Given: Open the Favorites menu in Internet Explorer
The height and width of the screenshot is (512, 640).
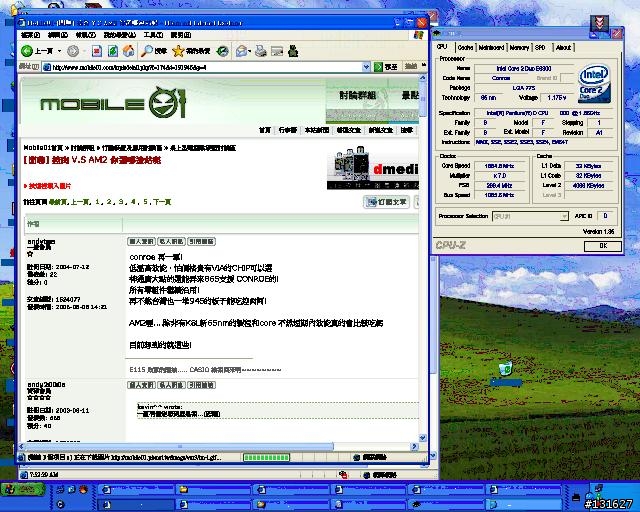Looking at the screenshot, I should 120,35.
